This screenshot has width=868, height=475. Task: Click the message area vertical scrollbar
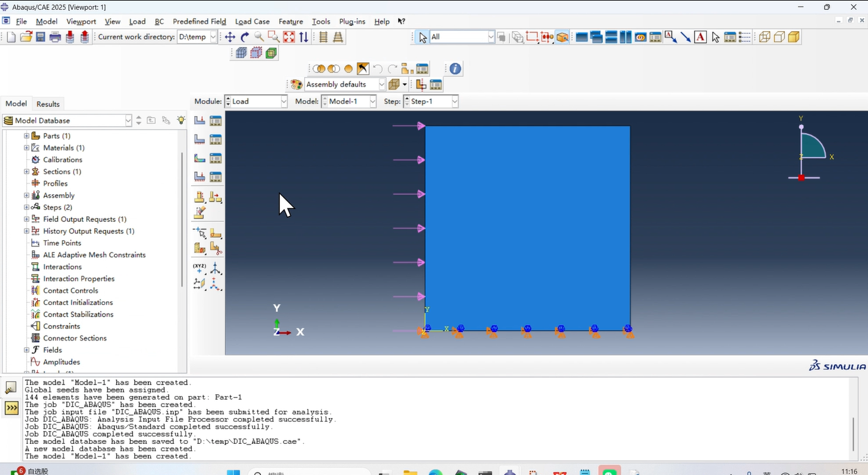[853, 433]
